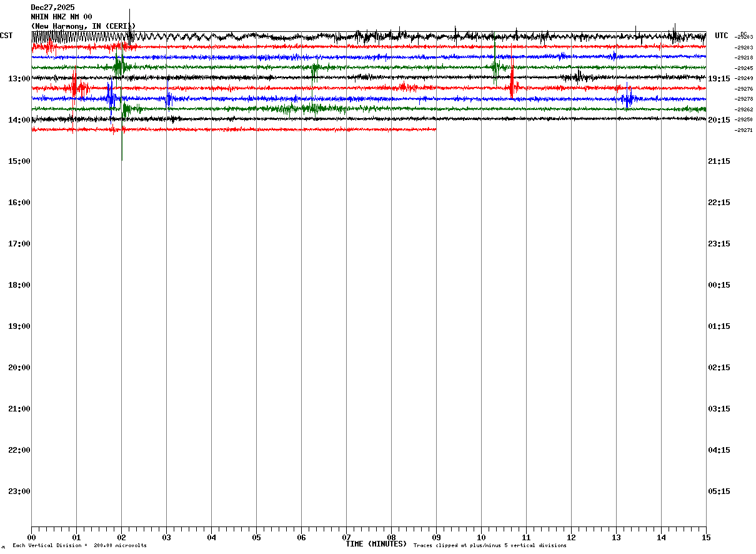Select the 15:00 CST hour label
Screen dimensions: 756x554
pos(19,161)
